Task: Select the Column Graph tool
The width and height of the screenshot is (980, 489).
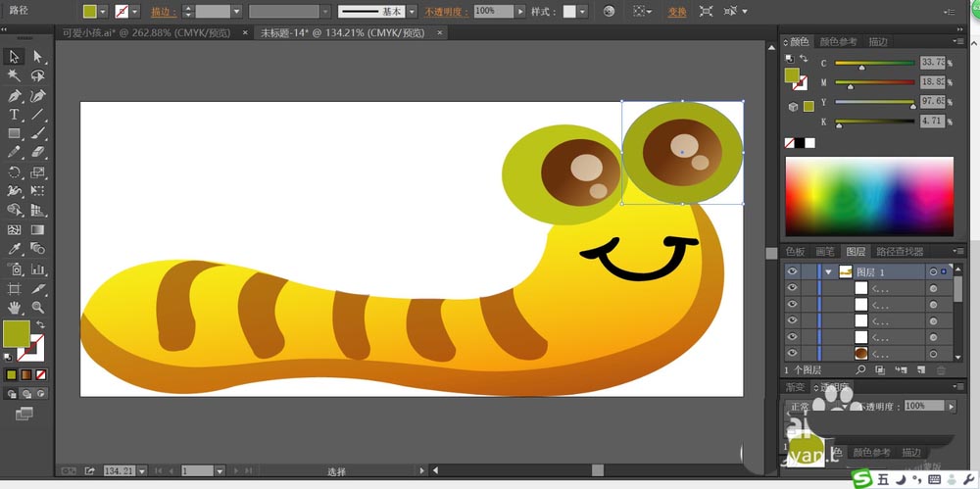Action: (x=37, y=269)
